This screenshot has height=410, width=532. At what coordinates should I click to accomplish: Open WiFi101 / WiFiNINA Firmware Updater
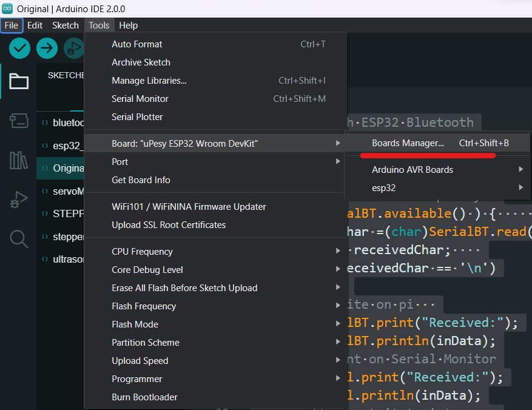click(x=215, y=207)
